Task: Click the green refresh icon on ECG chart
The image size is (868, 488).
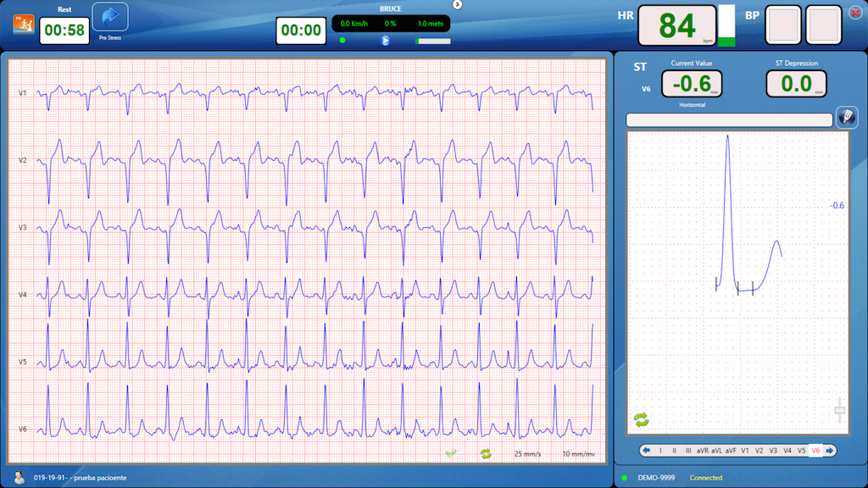Action: coord(486,454)
